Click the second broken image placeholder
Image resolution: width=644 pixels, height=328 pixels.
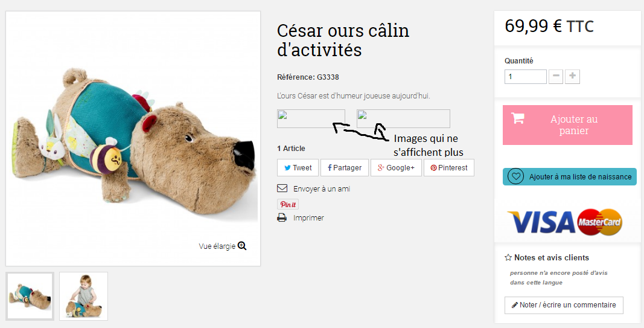[403, 118]
